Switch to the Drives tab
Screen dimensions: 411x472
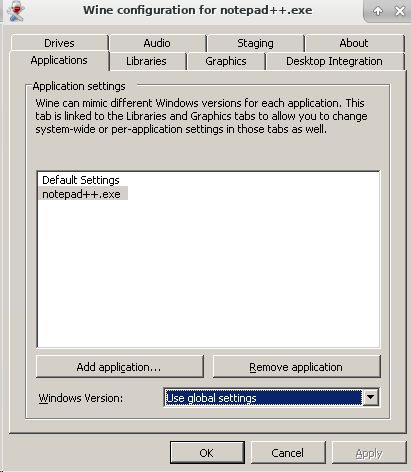(x=59, y=43)
